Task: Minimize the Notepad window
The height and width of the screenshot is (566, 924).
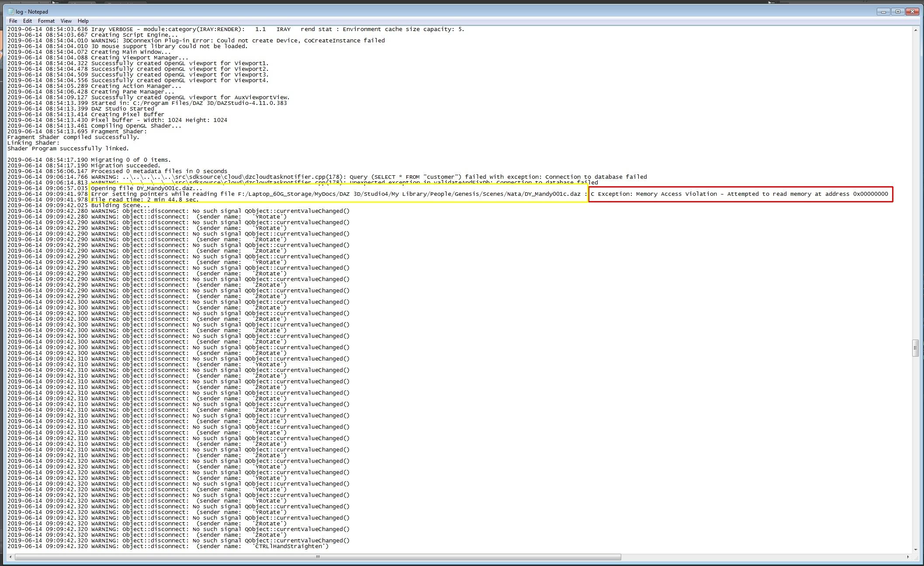Action: (883, 12)
